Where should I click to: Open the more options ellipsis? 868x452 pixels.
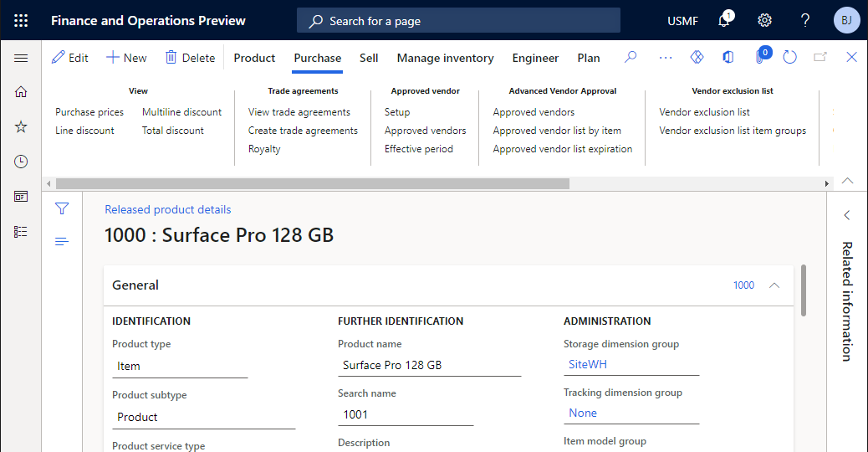tap(666, 58)
